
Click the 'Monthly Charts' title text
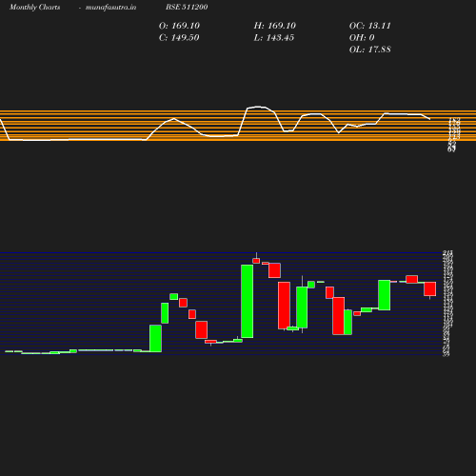coord(34,7)
